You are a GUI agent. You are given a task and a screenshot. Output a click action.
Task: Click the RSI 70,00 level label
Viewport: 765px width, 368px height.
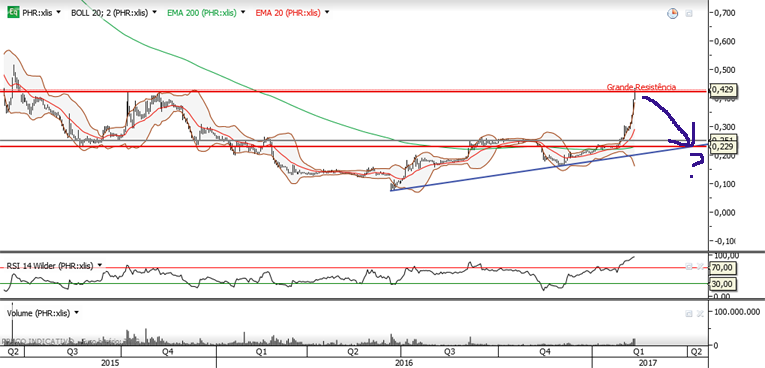(724, 267)
